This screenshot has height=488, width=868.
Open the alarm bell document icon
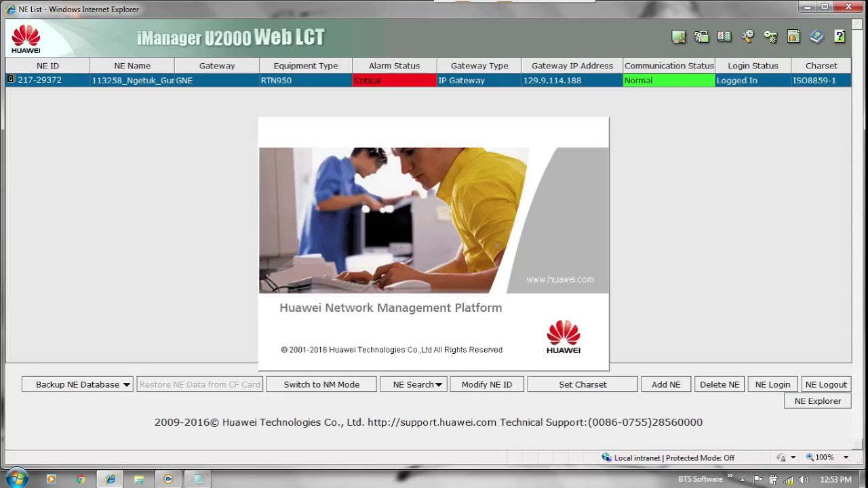click(793, 37)
